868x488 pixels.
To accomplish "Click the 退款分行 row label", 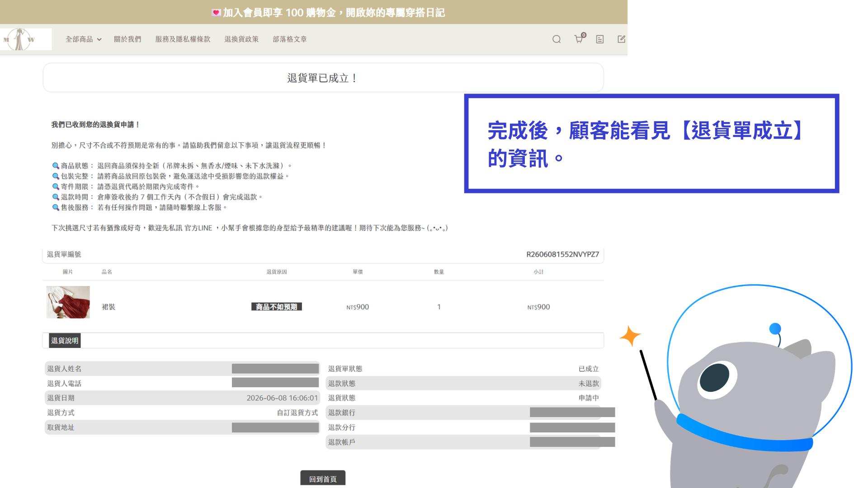I will pos(342,427).
